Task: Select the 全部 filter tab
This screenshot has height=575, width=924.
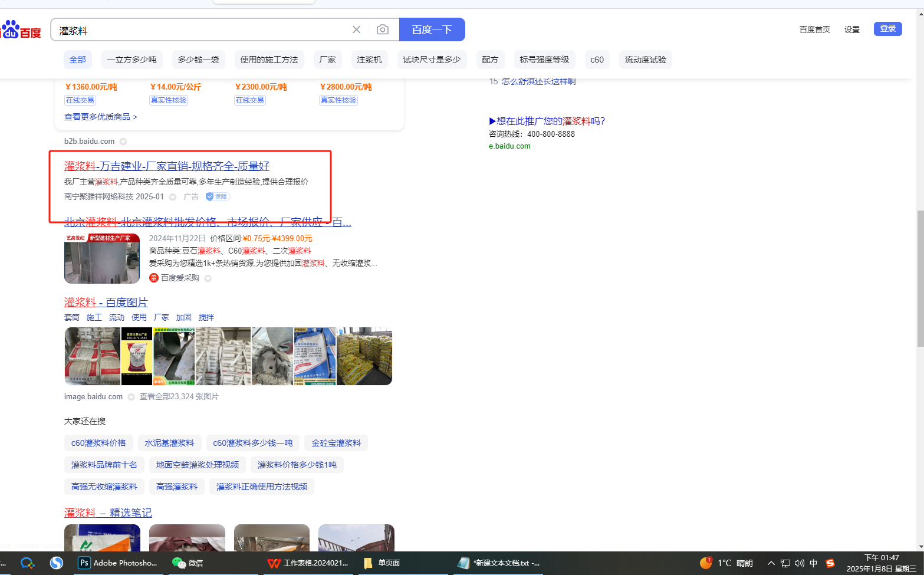Action: (x=77, y=60)
